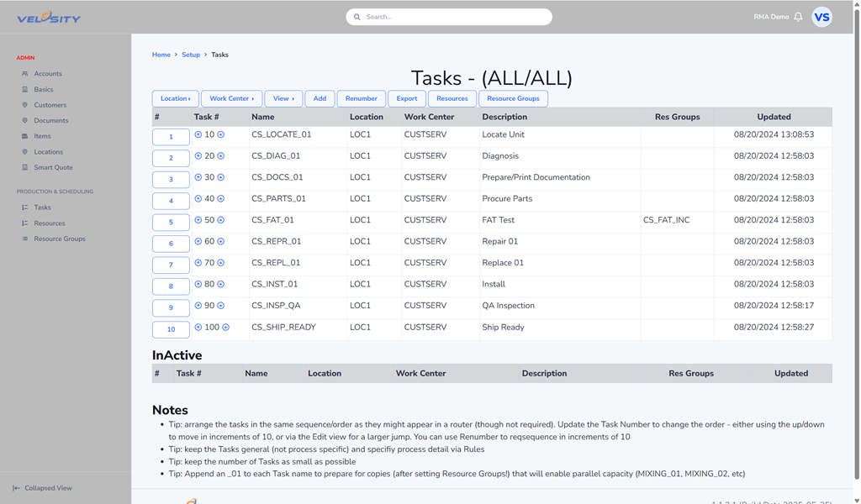Image resolution: width=861 pixels, height=504 pixels.
Task: Select Smart Quote in the sidebar menu
Action: [53, 167]
